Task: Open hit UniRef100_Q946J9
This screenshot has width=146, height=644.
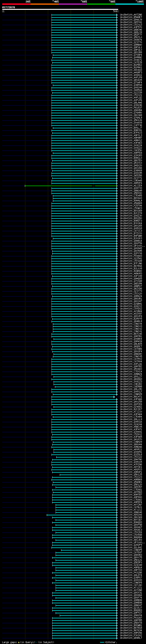Action: pos(131,20)
